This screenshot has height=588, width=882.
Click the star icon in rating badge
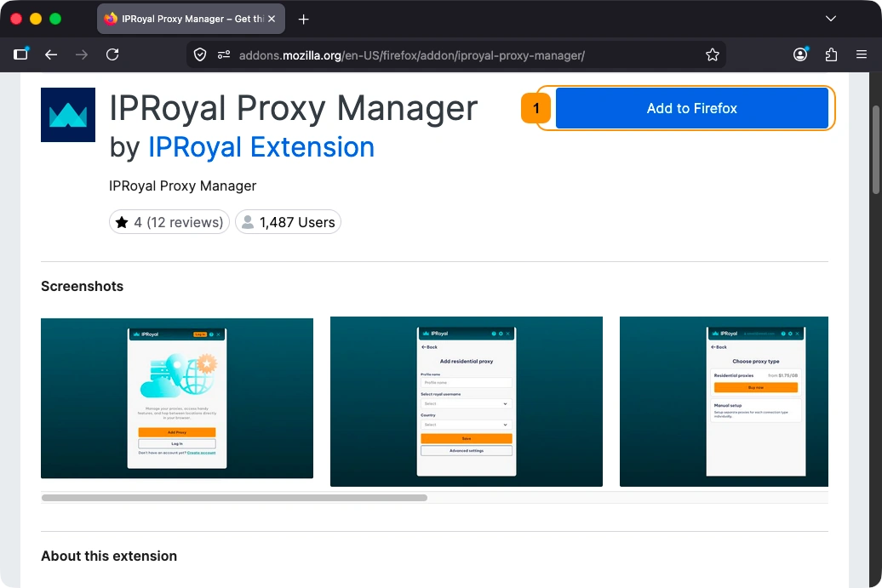(x=122, y=222)
